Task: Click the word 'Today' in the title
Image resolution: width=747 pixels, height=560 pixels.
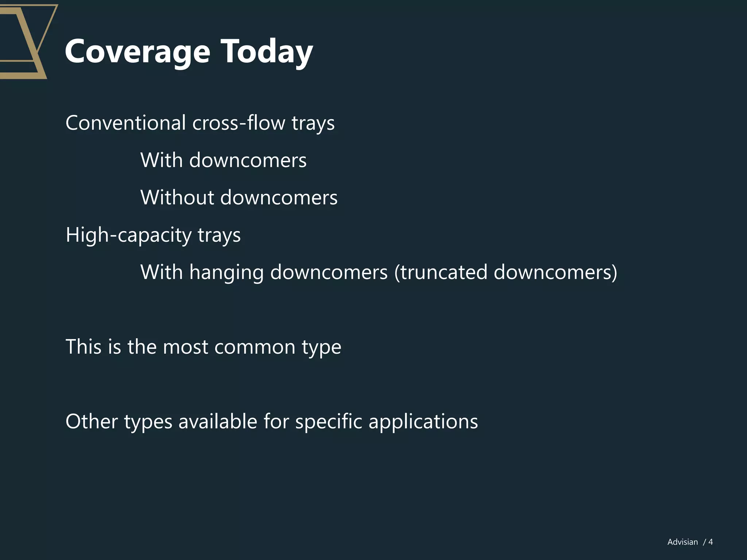Action: click(267, 52)
